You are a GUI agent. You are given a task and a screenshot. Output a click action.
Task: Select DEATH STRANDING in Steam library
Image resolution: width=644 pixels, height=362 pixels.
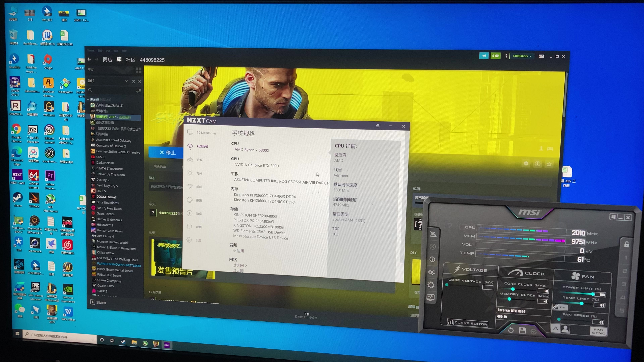click(x=110, y=169)
